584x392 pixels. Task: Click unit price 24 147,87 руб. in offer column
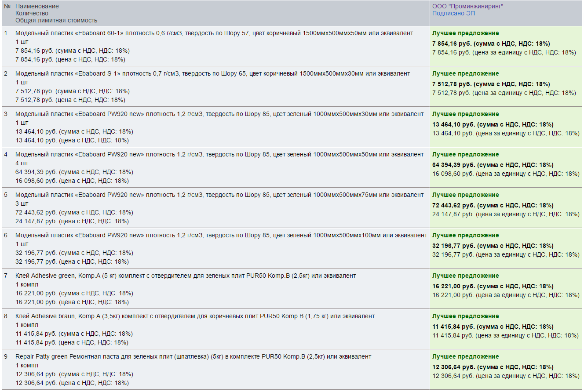coord(506,214)
